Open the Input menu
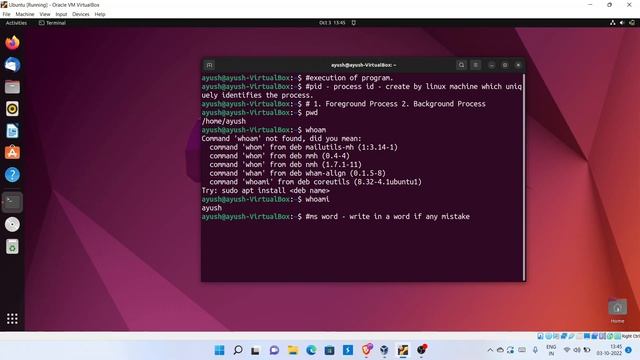Screen dimensions: 640x360 [x=61, y=14]
